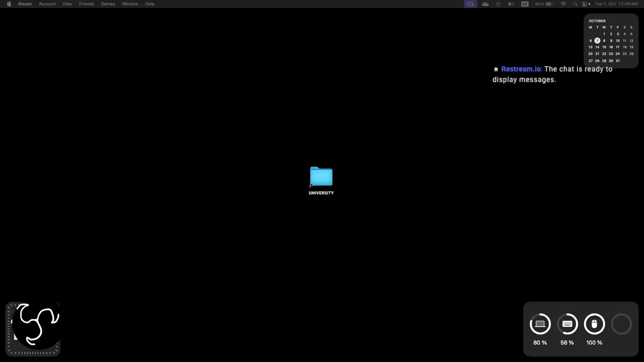Open Spotlight search magnifier icon
Viewport: 644px width, 362px height.
coord(575,4)
